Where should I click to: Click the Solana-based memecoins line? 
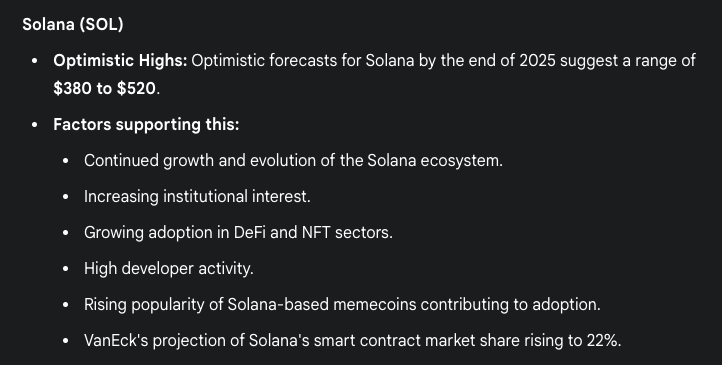(x=342, y=304)
